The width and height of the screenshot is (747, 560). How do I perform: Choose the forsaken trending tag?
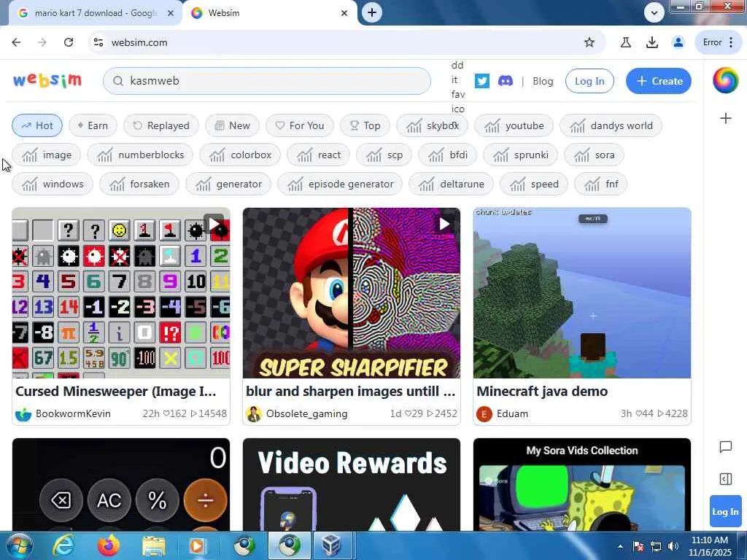(x=139, y=184)
